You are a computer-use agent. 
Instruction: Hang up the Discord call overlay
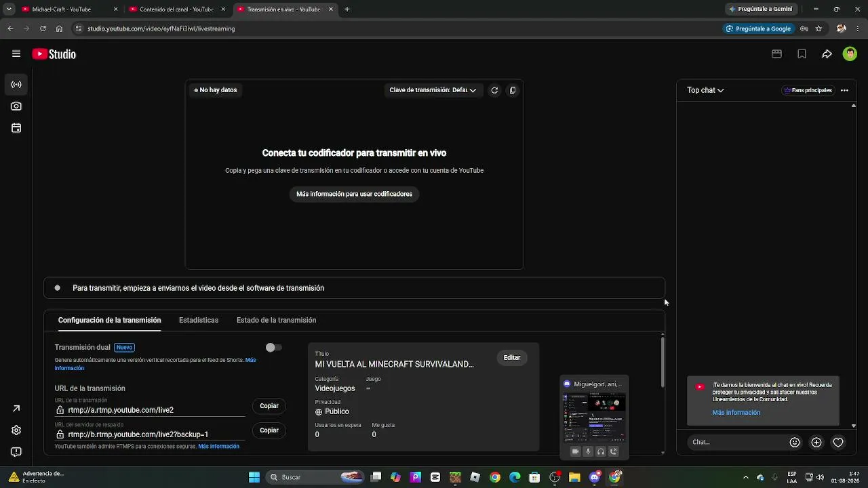[x=614, y=451]
